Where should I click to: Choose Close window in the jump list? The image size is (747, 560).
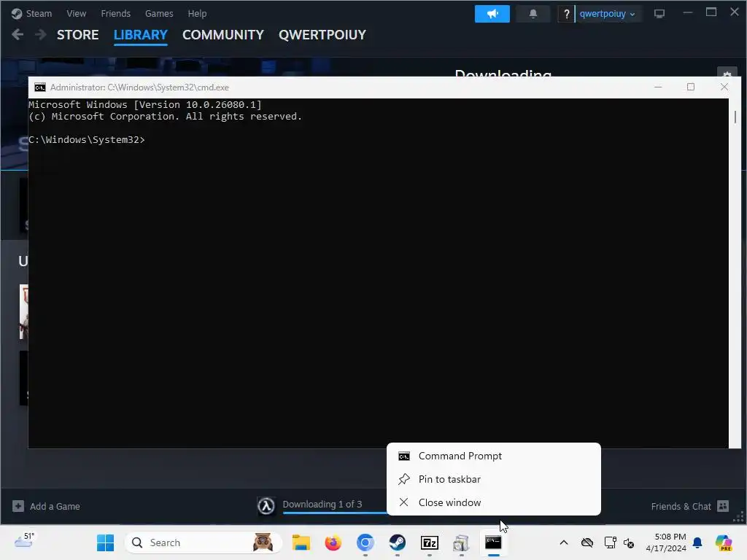[x=494, y=502]
